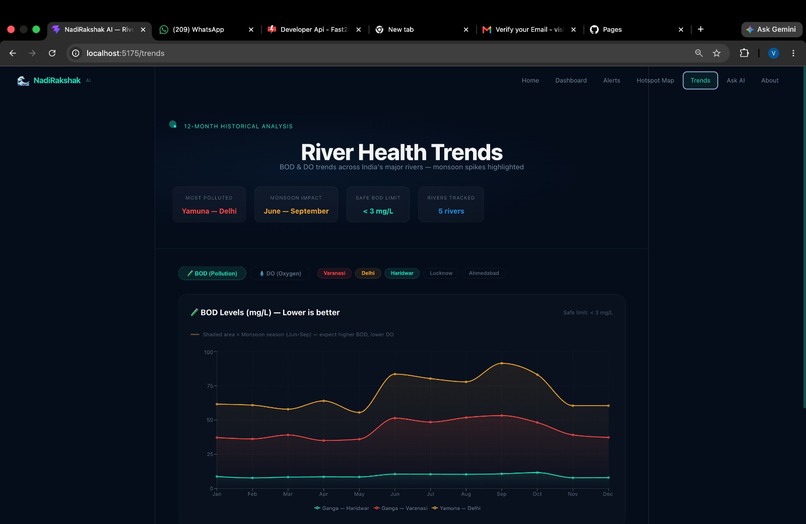
Task: Open a new tab with the plus icon
Action: [701, 29]
